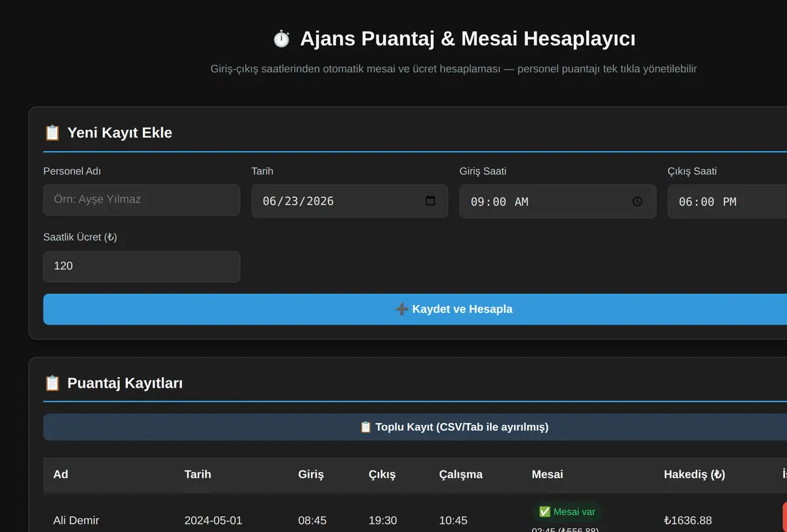Click the 08:45 entry time cell
The height and width of the screenshot is (532, 787).
(312, 520)
